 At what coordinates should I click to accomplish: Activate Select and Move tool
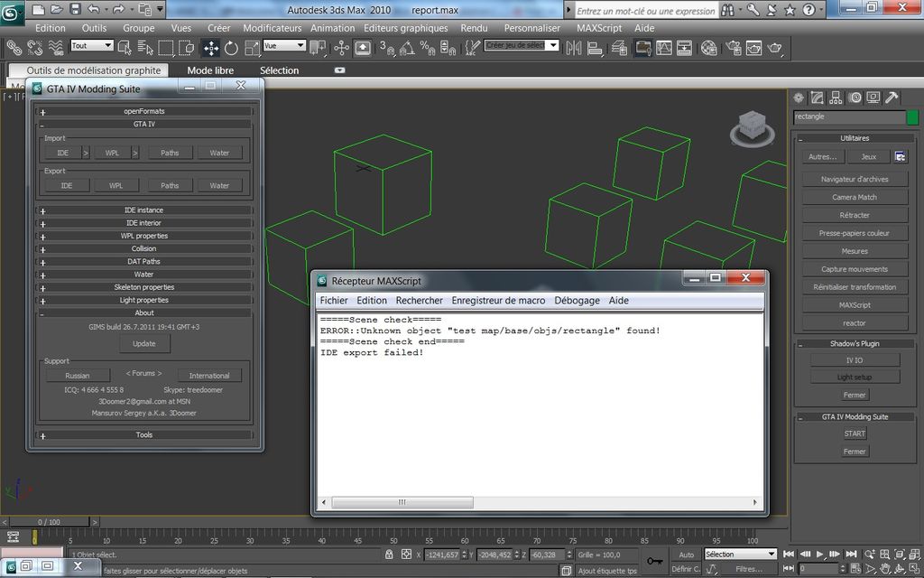point(211,48)
